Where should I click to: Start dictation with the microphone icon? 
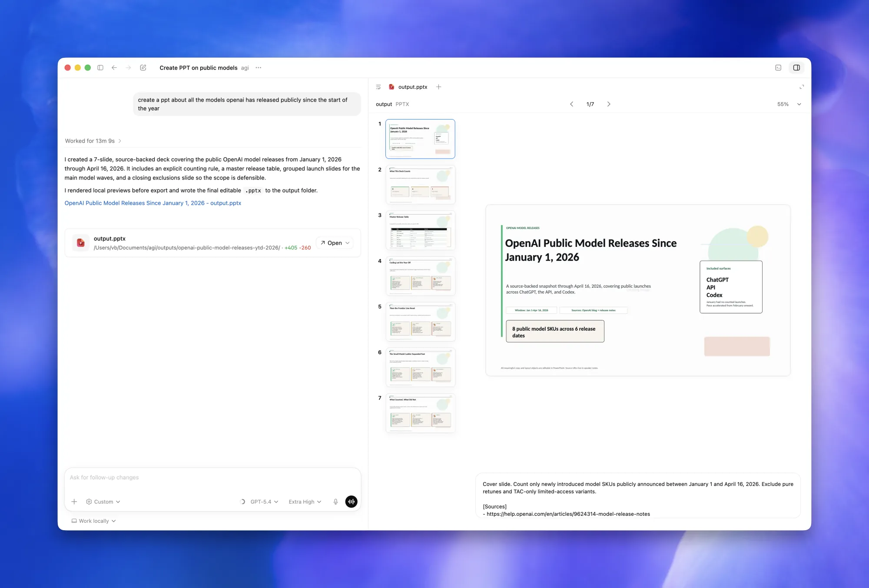335,502
